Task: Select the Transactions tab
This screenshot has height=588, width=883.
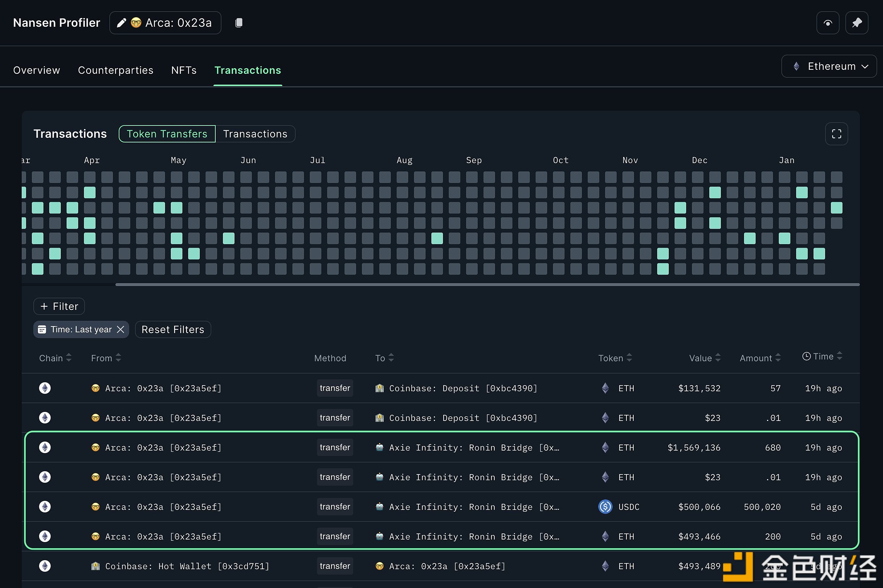Action: [248, 70]
